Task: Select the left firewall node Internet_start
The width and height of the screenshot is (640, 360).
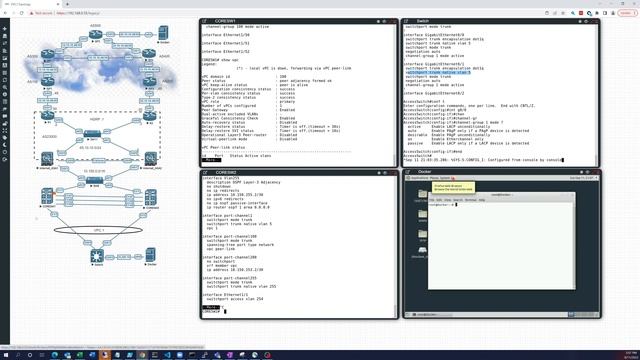Action: pyautogui.click(x=47, y=158)
